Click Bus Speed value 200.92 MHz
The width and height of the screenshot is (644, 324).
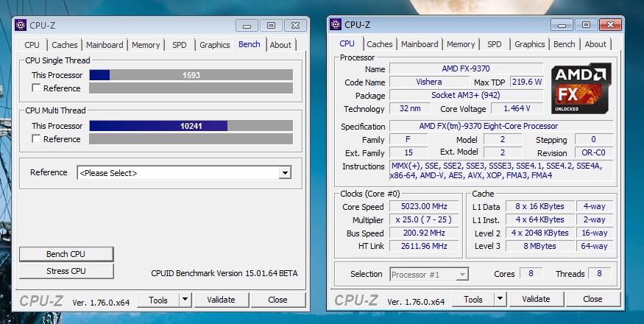point(424,233)
